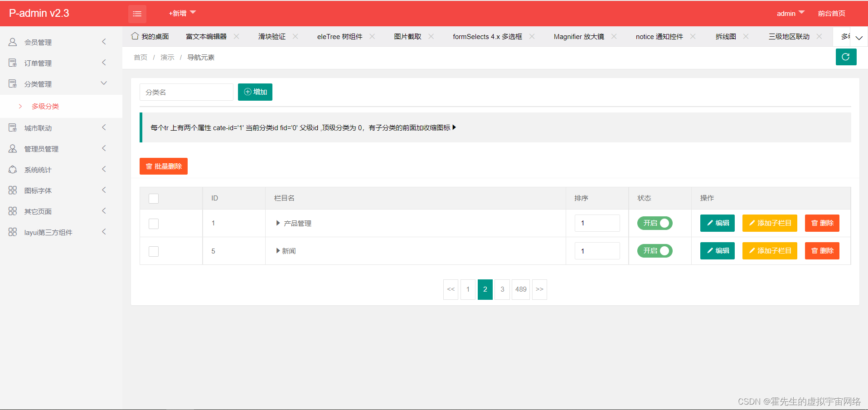Screen dimensions: 868x410
Task: Click the pencil edit icon for 产品管理 row
Action: (710, 223)
